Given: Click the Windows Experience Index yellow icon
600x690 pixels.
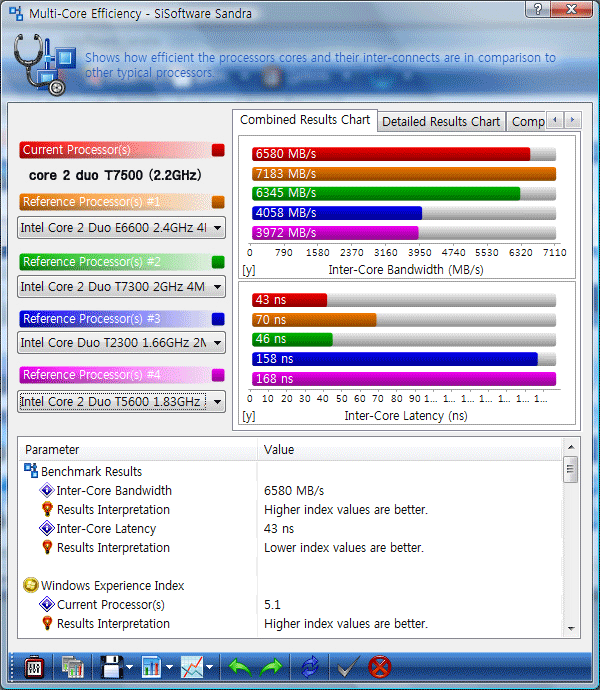Looking at the screenshot, I should (x=31, y=585).
